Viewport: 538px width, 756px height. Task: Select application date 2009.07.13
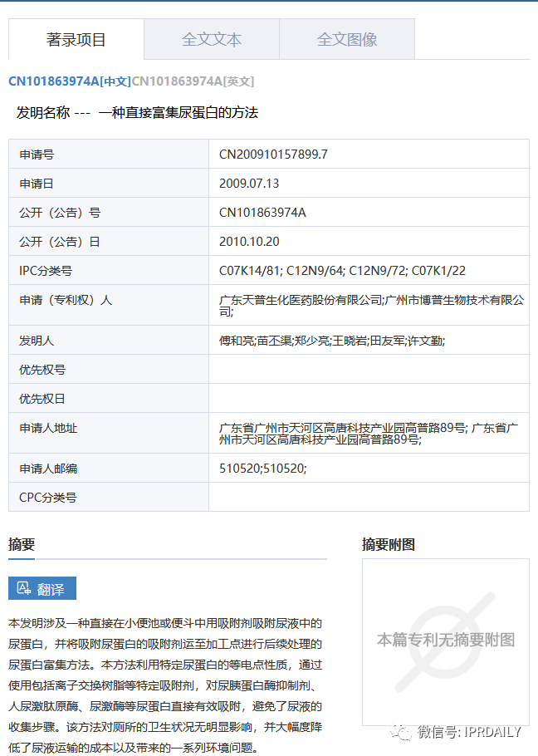pos(249,184)
